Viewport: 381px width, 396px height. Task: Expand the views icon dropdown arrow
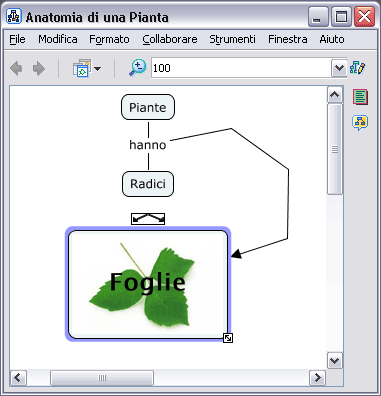pyautogui.click(x=97, y=69)
